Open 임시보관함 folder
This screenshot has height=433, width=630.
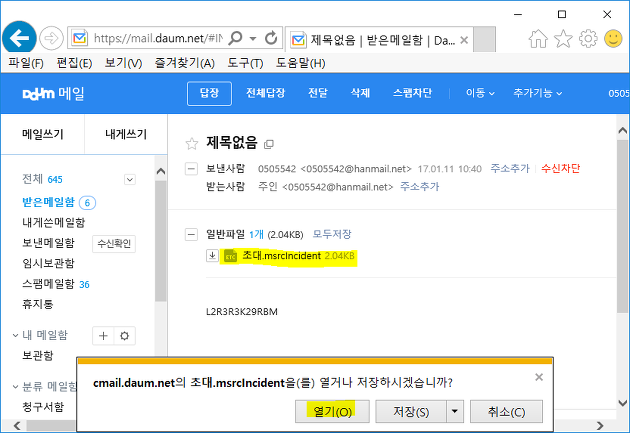[48, 263]
